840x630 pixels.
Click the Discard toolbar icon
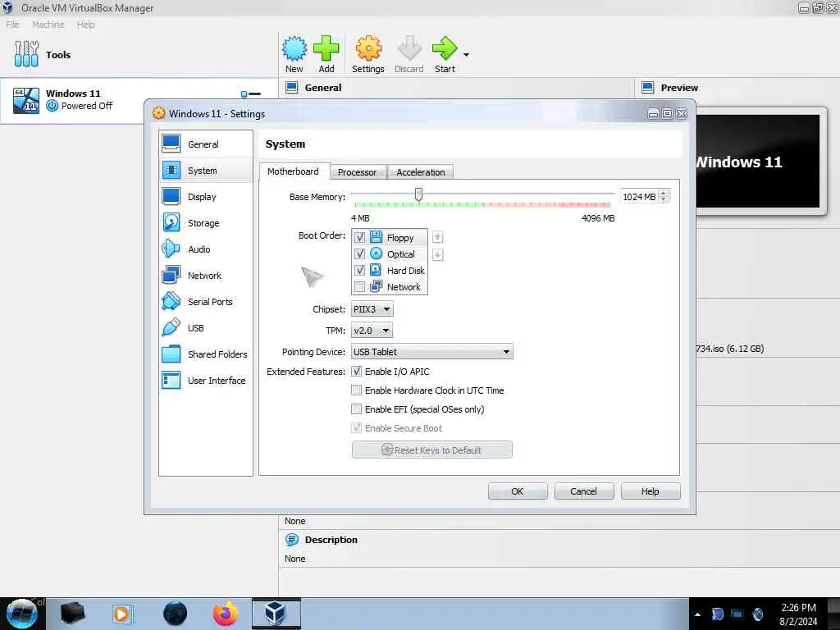pyautogui.click(x=409, y=48)
